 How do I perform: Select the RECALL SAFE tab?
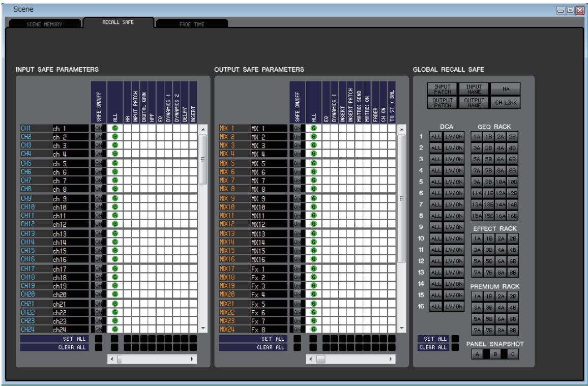[x=118, y=22]
